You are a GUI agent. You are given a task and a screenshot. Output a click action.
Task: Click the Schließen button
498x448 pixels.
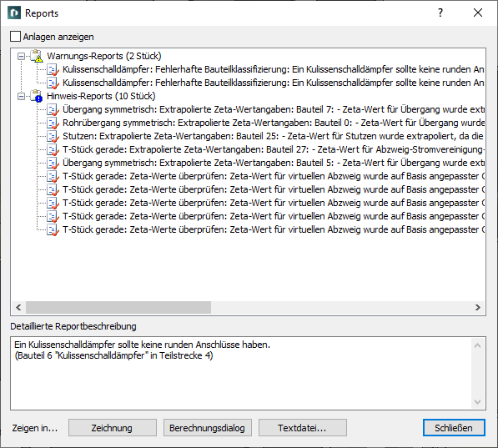pos(454,428)
